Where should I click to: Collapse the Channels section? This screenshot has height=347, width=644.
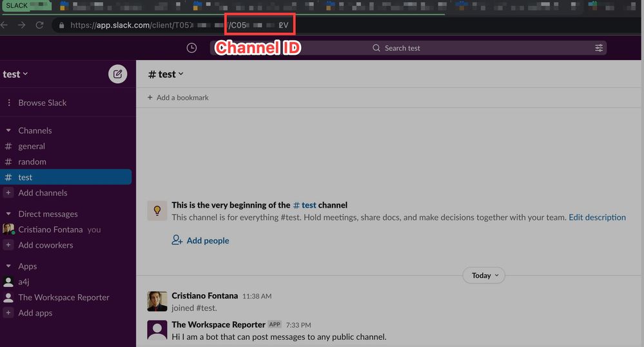(8, 130)
